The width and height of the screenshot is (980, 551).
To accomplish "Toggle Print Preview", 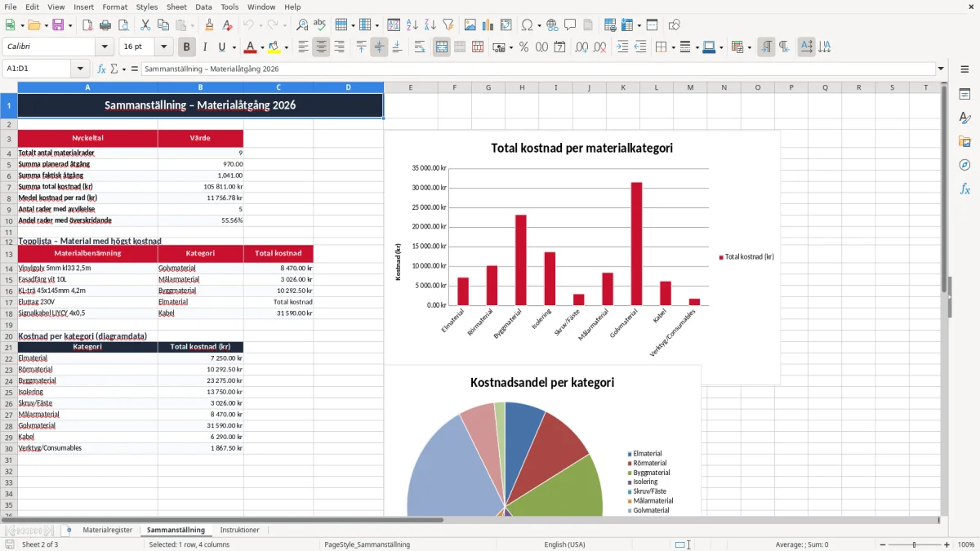I will coord(122,25).
